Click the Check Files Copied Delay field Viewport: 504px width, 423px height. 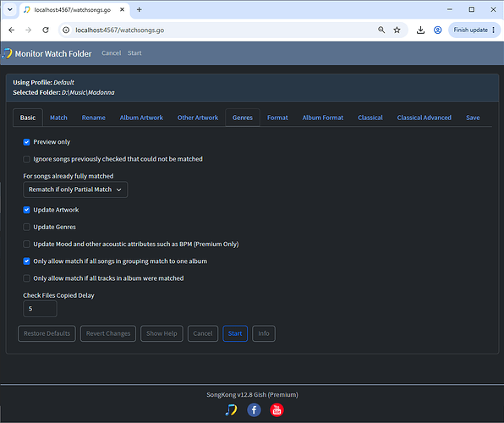[41, 309]
